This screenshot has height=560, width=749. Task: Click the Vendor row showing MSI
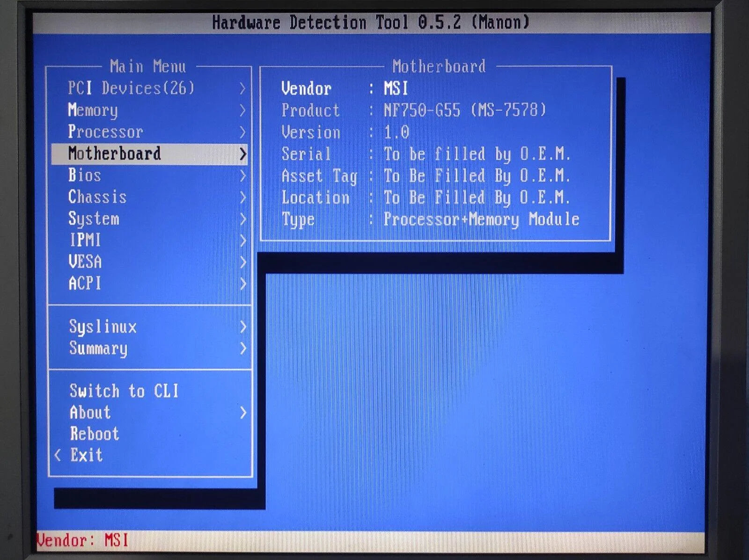(x=344, y=88)
